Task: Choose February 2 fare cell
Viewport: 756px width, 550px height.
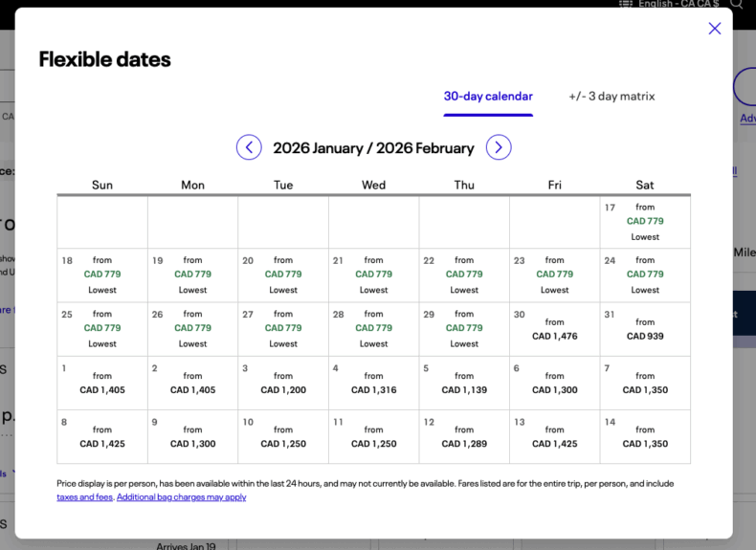Action: (193, 384)
